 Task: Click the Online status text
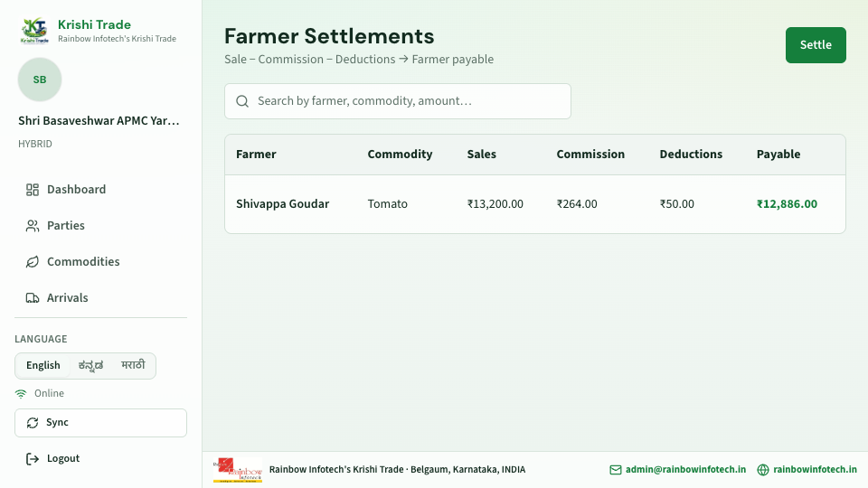pyautogui.click(x=49, y=393)
